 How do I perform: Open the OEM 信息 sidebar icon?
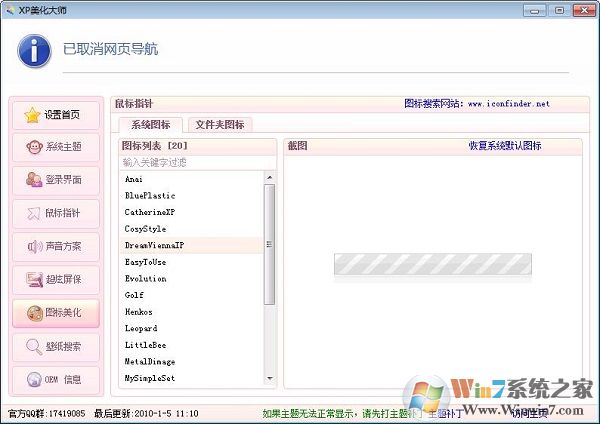pyautogui.click(x=33, y=380)
